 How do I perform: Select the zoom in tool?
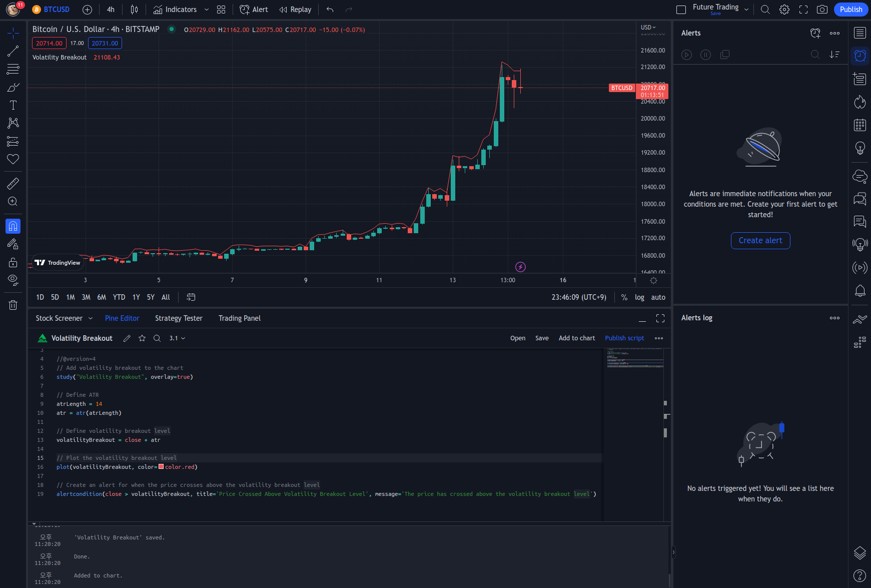tap(13, 202)
